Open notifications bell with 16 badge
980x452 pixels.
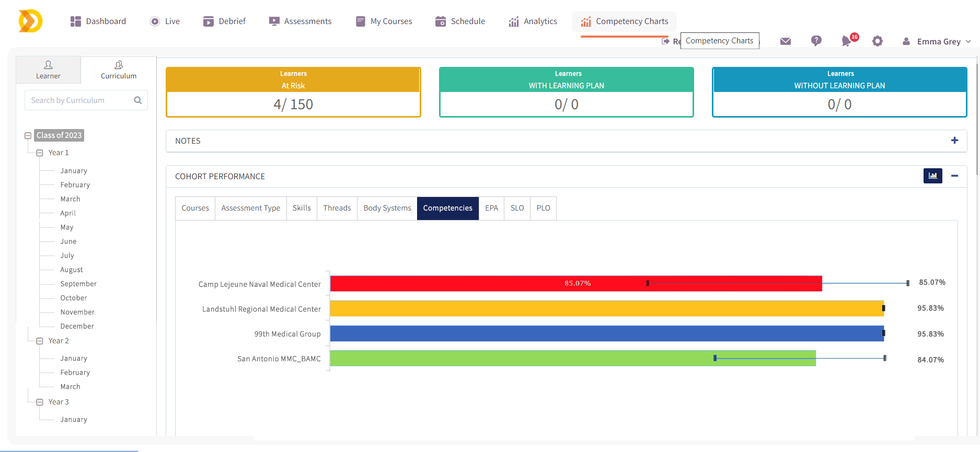click(847, 41)
